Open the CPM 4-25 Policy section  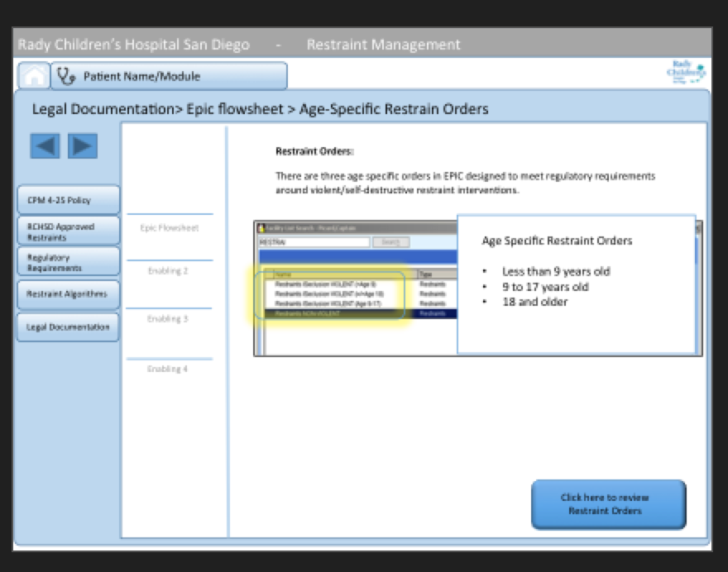[x=69, y=200]
